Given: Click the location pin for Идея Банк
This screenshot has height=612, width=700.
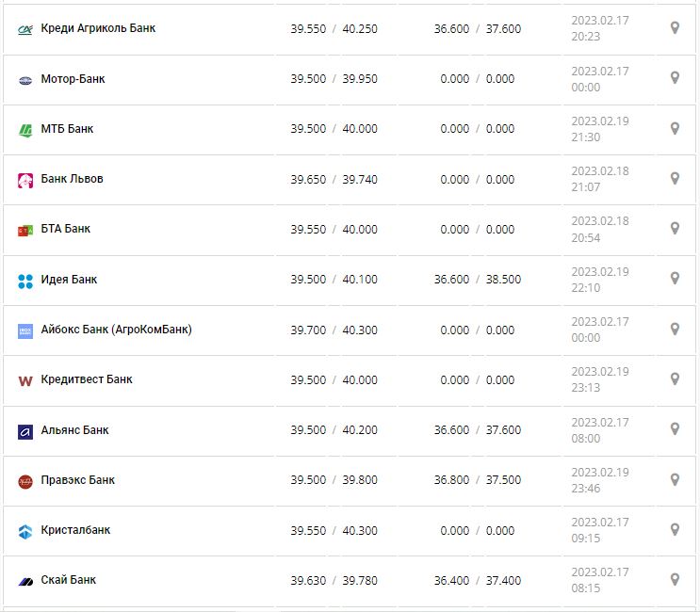Looking at the screenshot, I should point(675,279).
